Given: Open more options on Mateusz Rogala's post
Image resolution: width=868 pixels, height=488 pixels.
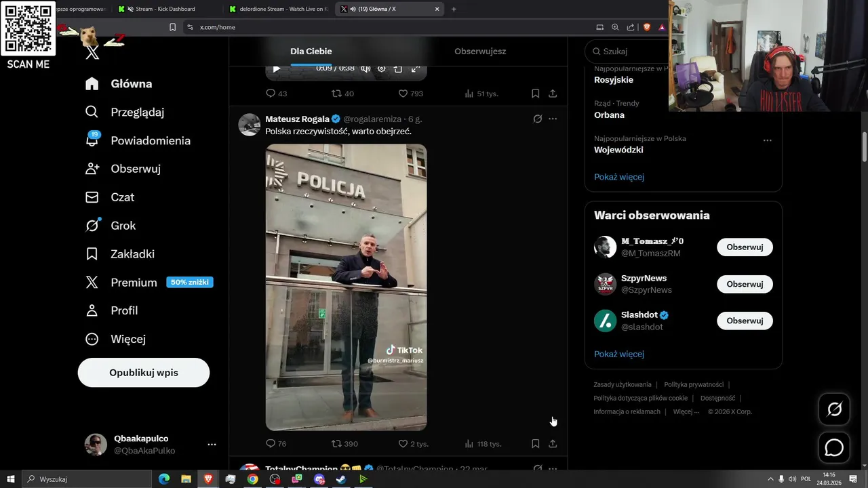Looking at the screenshot, I should tap(553, 119).
